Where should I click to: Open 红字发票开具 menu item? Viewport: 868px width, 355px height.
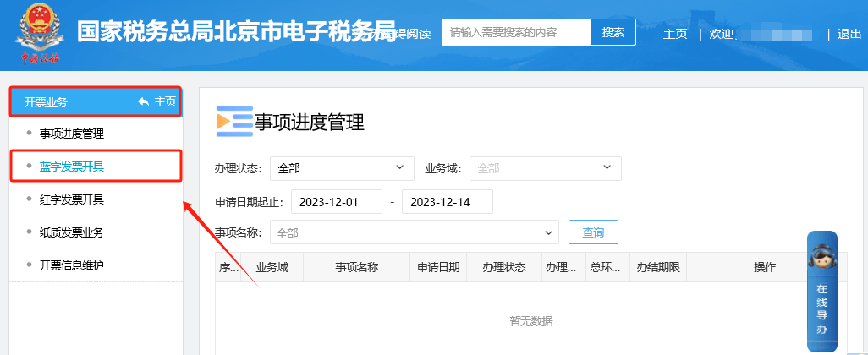coord(72,199)
